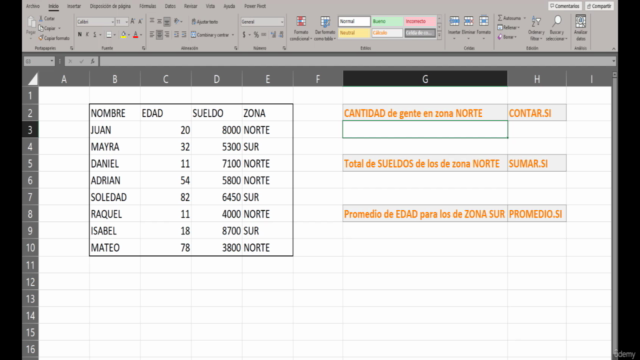This screenshot has width=640, height=360.
Task: Toggle italic K formatting
Action: click(x=87, y=35)
